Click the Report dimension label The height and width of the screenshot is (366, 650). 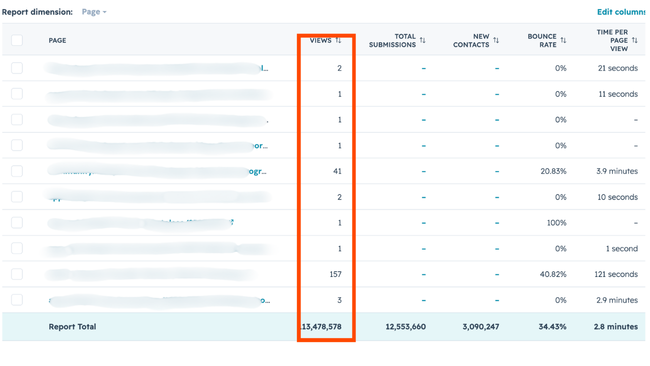[37, 12]
